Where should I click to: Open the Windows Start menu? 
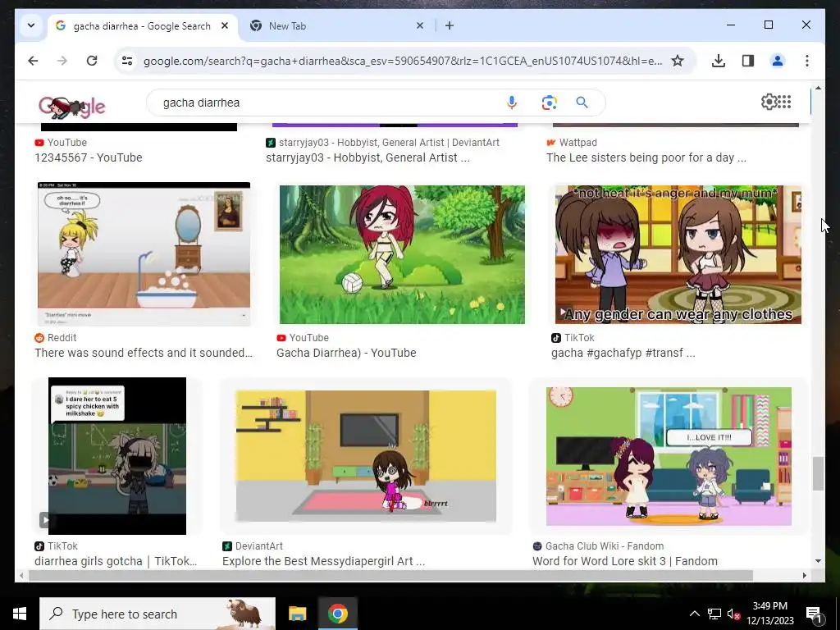(20, 614)
